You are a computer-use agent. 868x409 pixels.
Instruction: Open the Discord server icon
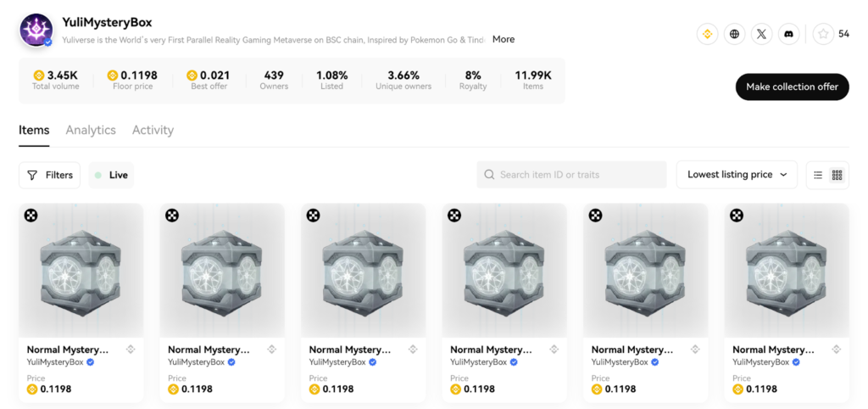tap(789, 34)
